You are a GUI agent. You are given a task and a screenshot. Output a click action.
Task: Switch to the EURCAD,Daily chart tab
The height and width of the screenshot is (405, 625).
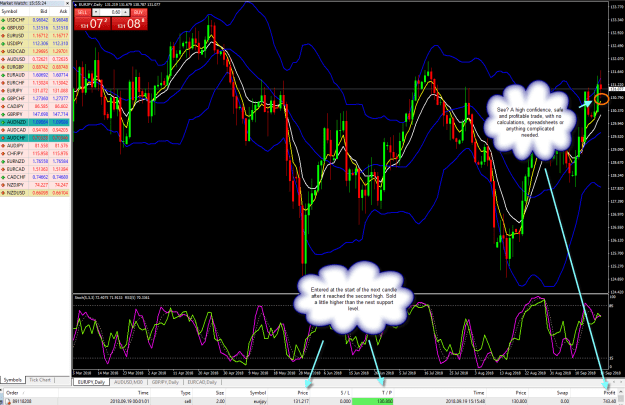[202, 382]
